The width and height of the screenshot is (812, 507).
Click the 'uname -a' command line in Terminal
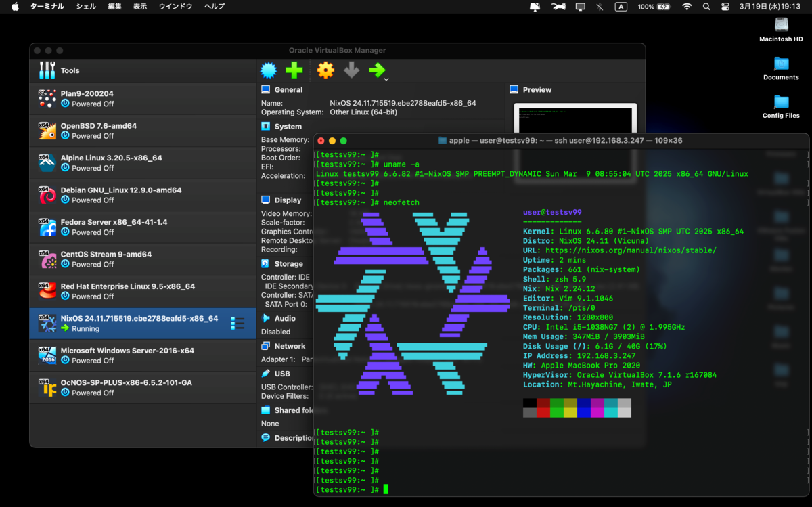tap(401, 164)
